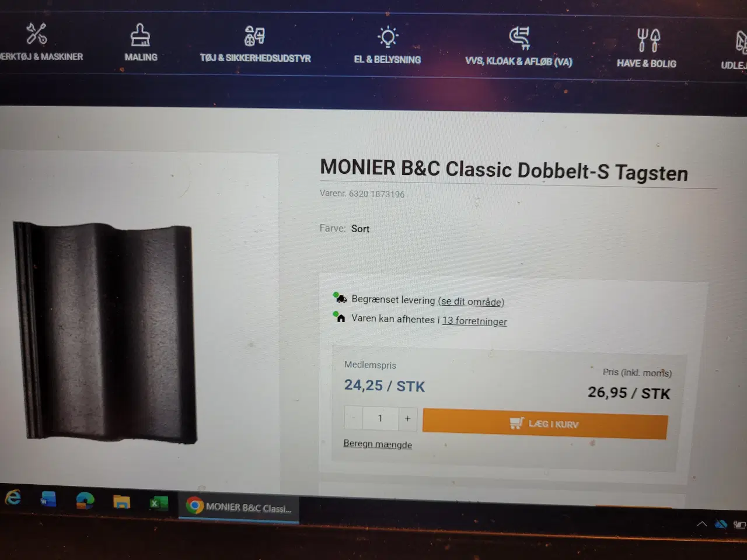
Task: Open the Have & Bolig garden tools icon
Action: pyautogui.click(x=648, y=41)
